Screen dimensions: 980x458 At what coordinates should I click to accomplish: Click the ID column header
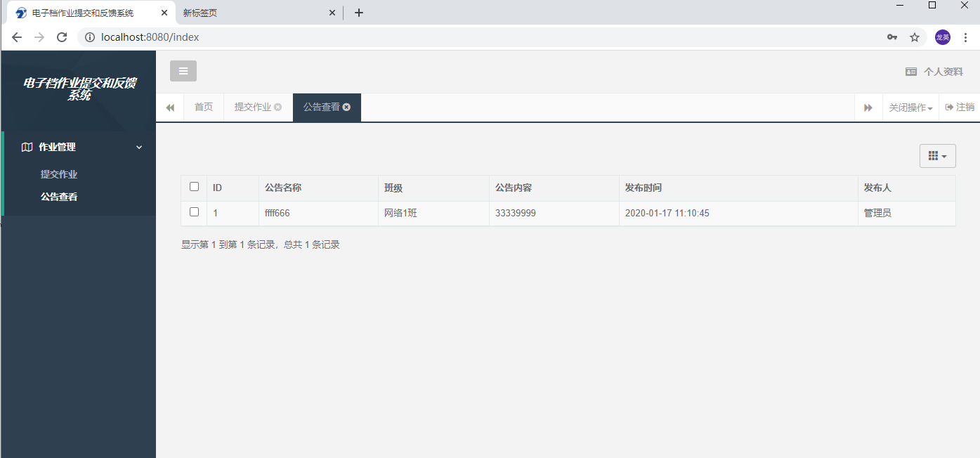point(233,188)
